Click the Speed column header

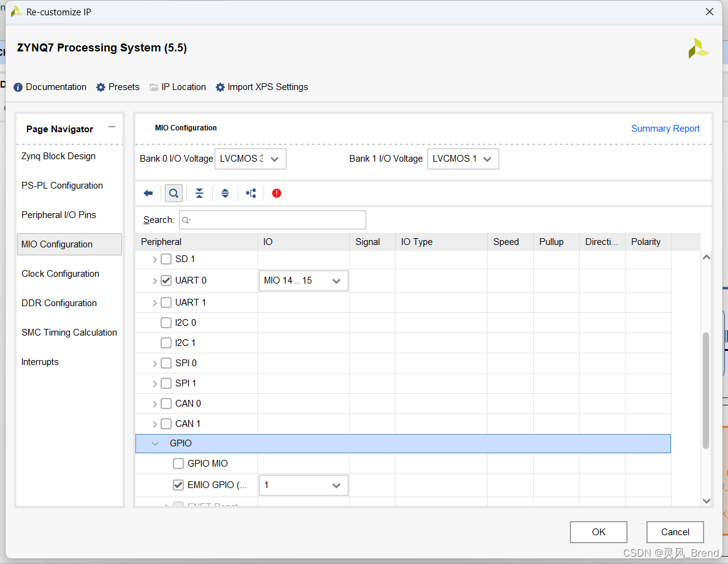510,242
